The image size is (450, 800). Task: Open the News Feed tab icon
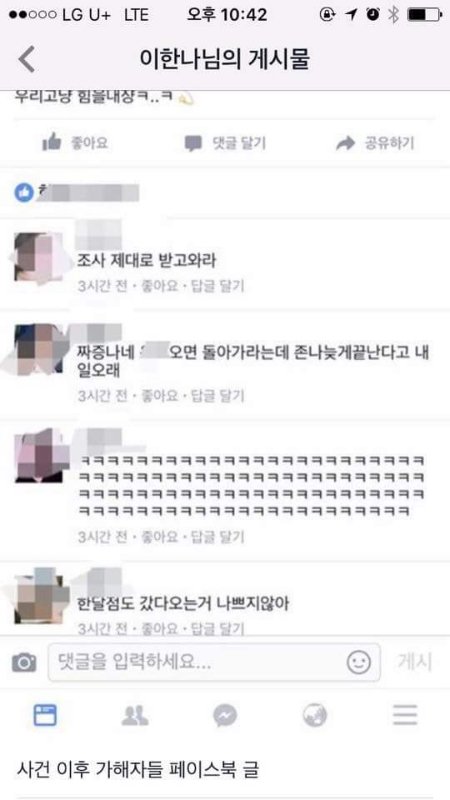pyautogui.click(x=45, y=715)
